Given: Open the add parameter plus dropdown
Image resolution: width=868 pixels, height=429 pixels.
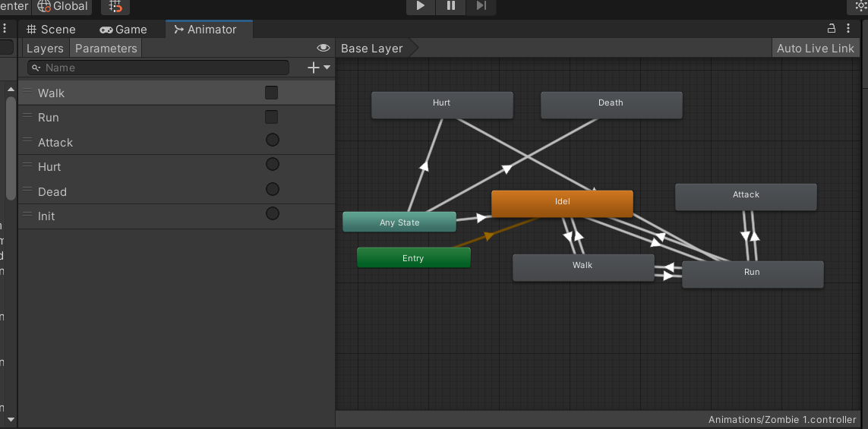Looking at the screenshot, I should click(319, 68).
